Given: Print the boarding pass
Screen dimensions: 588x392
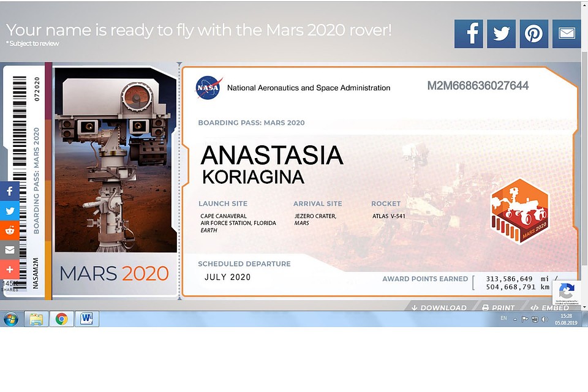Looking at the screenshot, I should coord(499,307).
